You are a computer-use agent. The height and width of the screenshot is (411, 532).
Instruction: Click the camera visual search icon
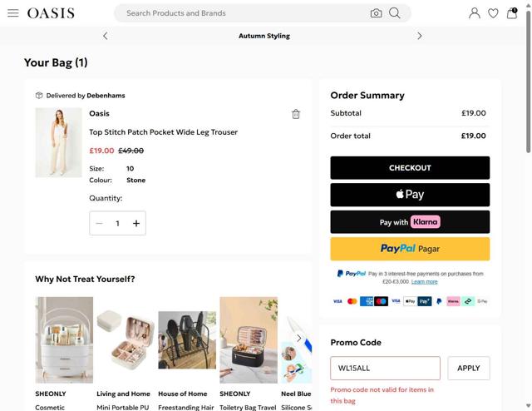[376, 13]
